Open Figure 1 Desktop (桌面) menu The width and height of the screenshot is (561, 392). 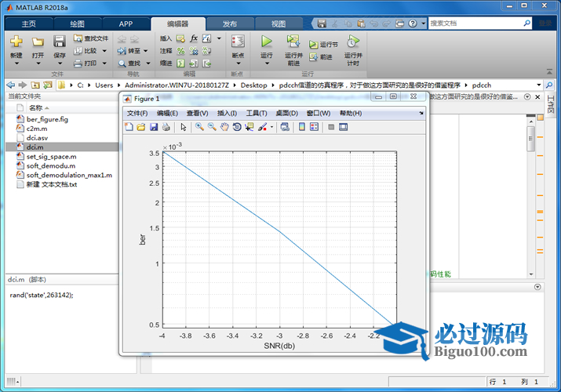[286, 113]
